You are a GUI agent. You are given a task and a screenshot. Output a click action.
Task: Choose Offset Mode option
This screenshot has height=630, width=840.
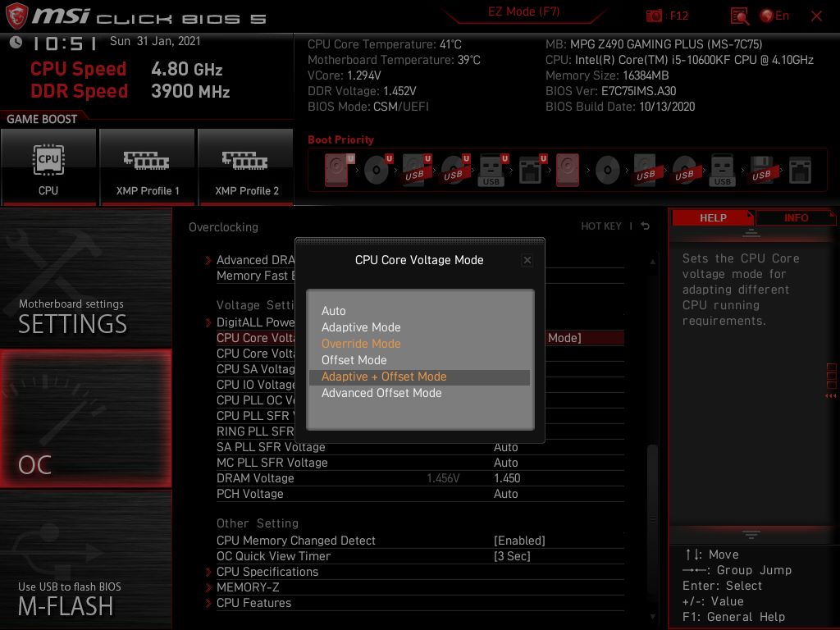pos(419,360)
